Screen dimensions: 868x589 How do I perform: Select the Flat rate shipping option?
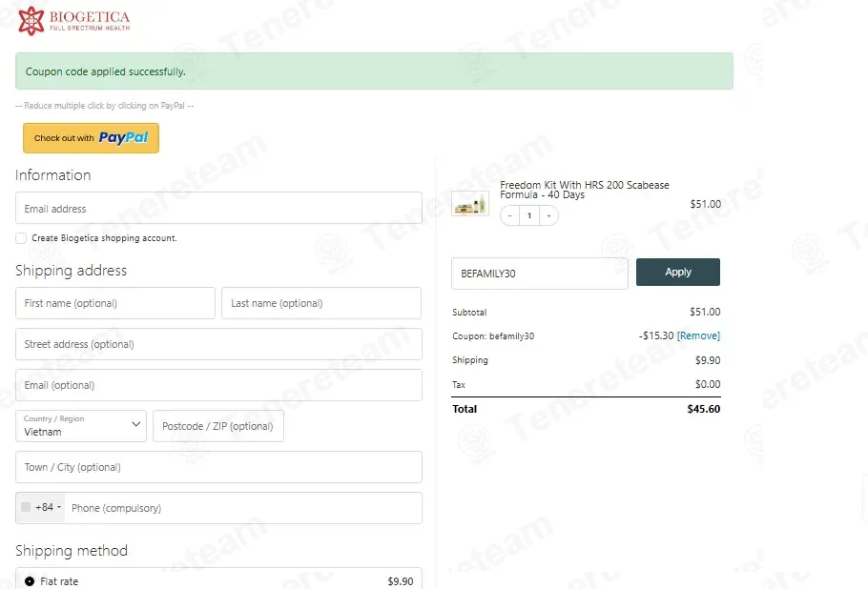click(30, 581)
